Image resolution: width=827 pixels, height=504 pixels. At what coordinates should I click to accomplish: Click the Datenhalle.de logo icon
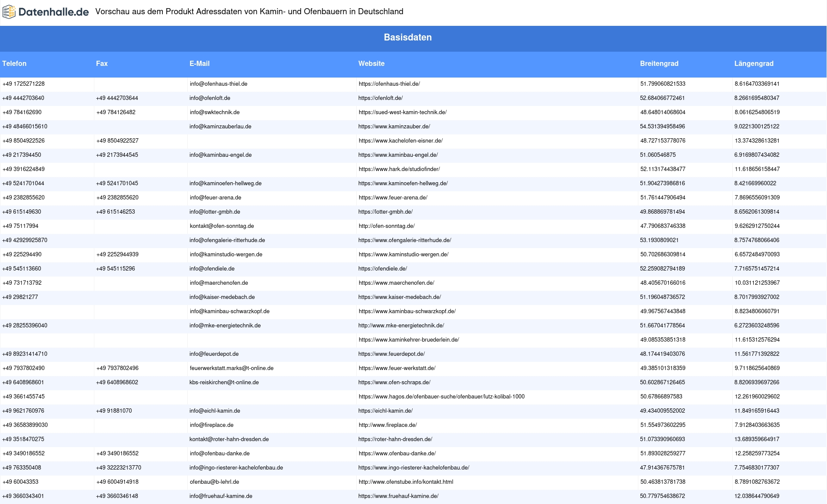tap(9, 12)
